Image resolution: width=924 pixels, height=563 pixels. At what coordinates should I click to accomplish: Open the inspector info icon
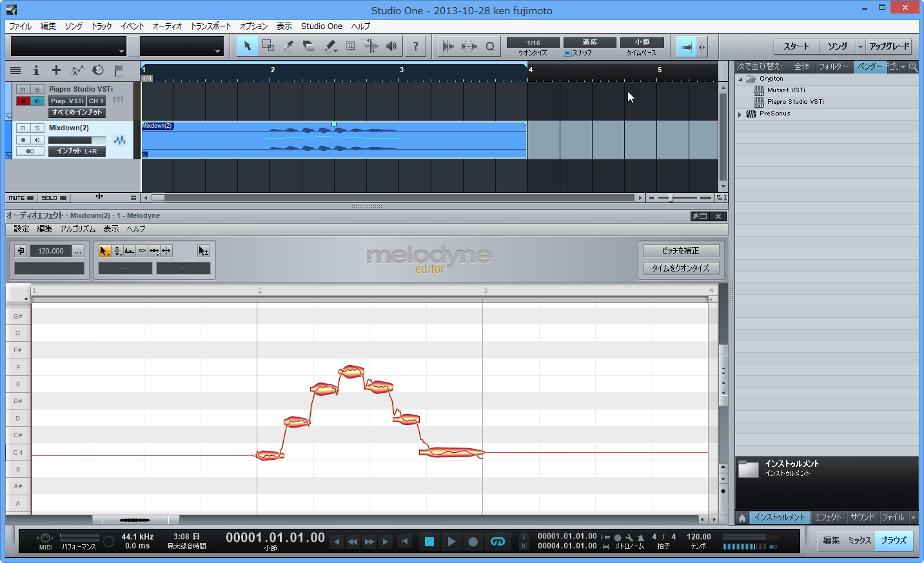click(x=36, y=70)
